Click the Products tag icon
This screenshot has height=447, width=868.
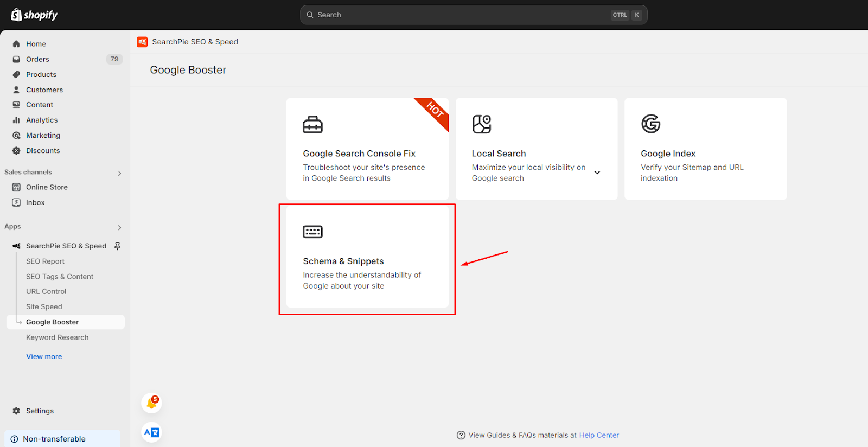click(x=16, y=74)
